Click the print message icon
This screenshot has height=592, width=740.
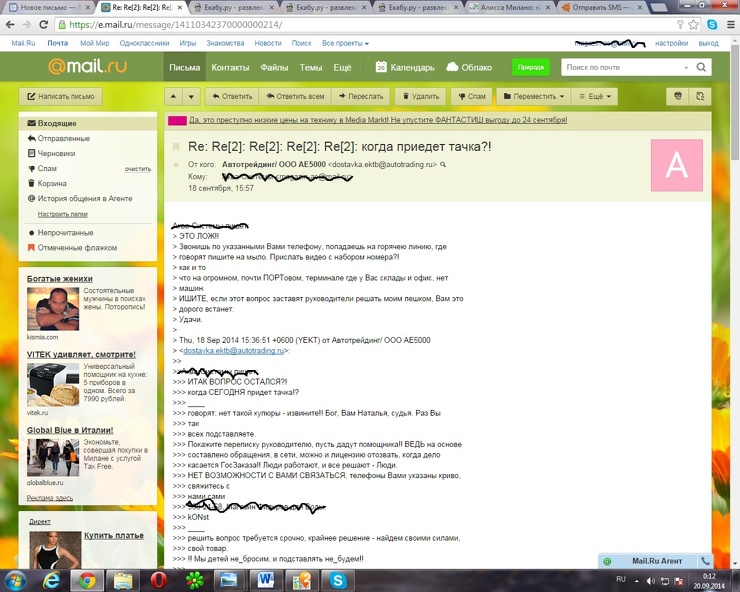coord(678,97)
